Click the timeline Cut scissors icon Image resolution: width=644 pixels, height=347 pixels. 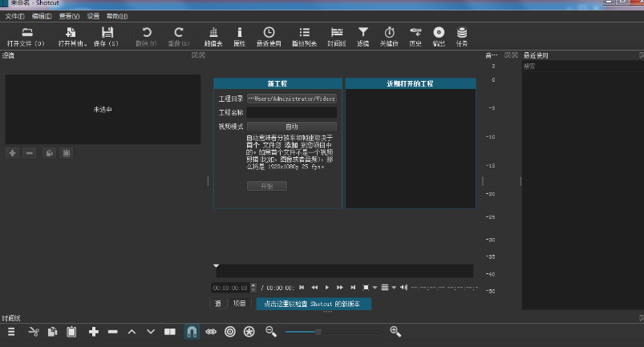tap(34, 332)
